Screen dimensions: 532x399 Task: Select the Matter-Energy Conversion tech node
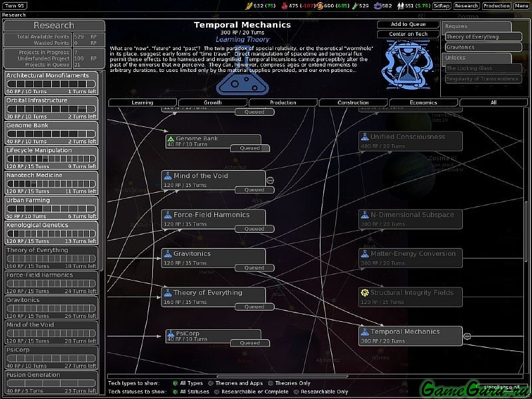[410, 258]
